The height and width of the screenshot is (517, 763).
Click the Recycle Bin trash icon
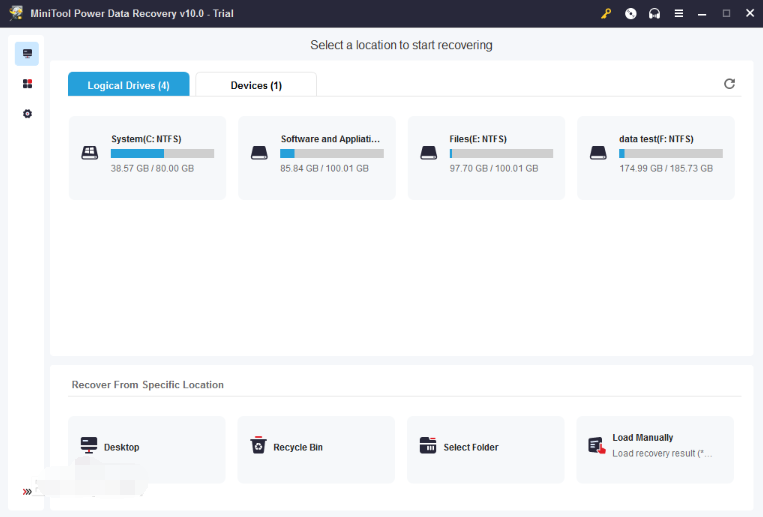pyautogui.click(x=258, y=446)
